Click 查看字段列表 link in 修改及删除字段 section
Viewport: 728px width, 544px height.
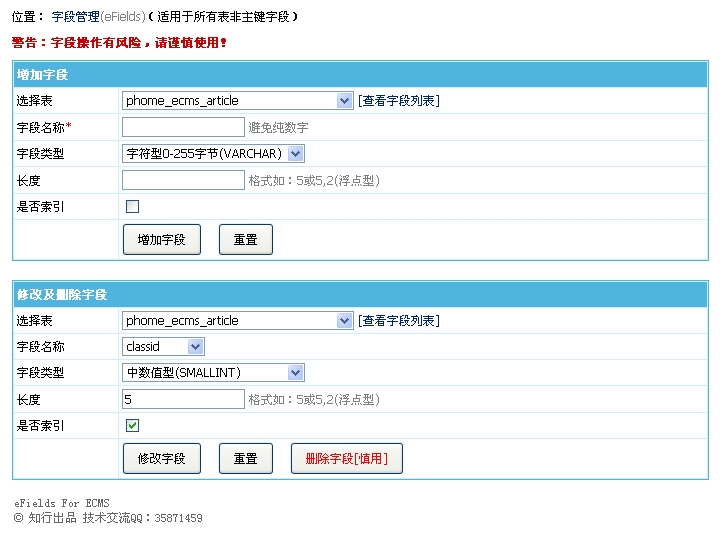(x=398, y=320)
